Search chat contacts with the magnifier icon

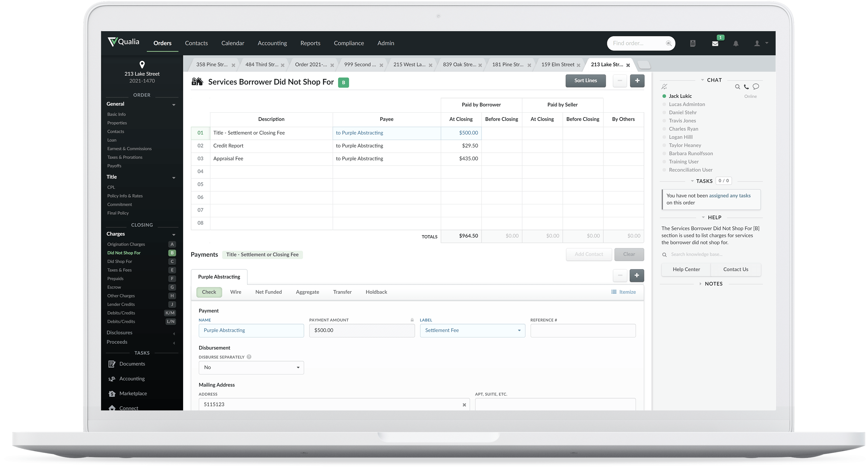(738, 87)
